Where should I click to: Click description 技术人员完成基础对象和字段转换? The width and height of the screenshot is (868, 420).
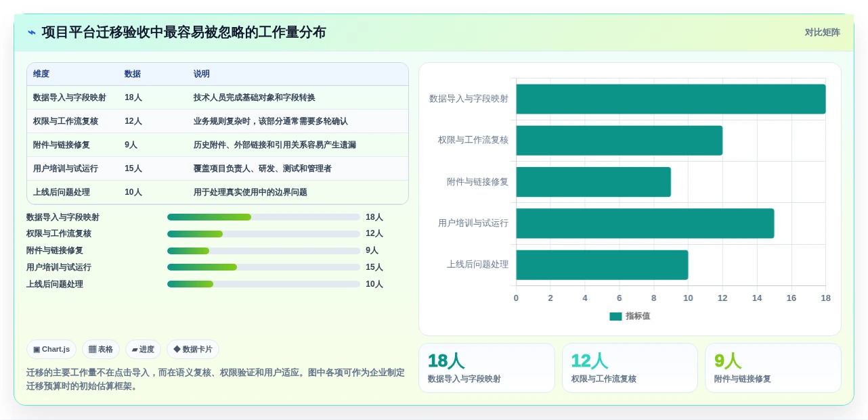pyautogui.click(x=255, y=97)
